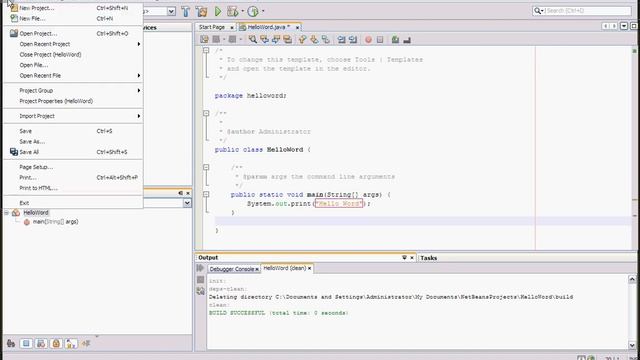The height and width of the screenshot is (360, 640).
Task: Click the search magnifier icon in Search box
Action: pyautogui.click(x=538, y=11)
